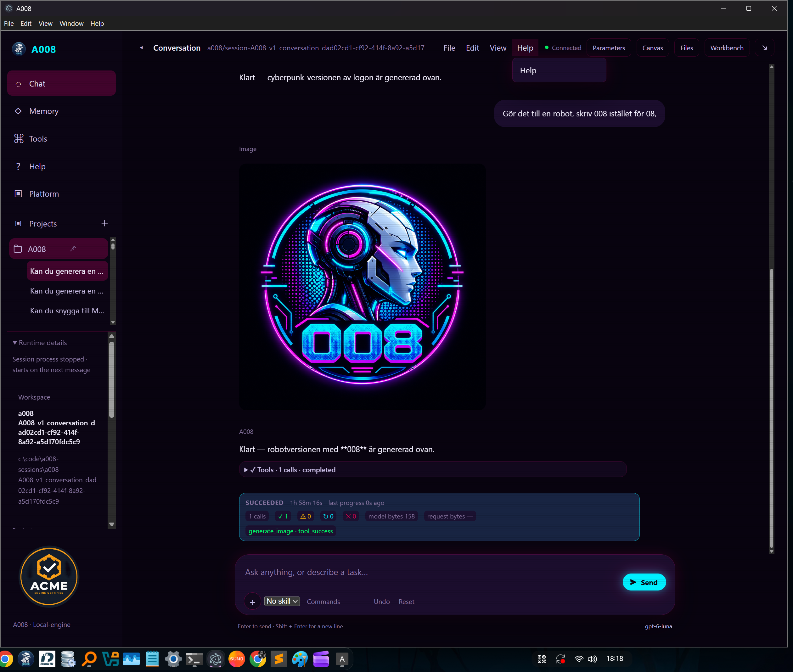Open Sublime Text from the taskbar

[279, 659]
